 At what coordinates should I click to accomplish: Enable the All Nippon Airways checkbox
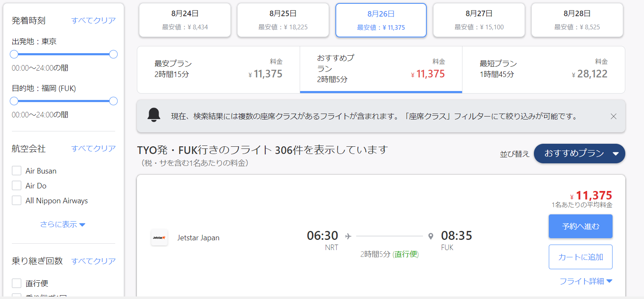click(x=17, y=201)
